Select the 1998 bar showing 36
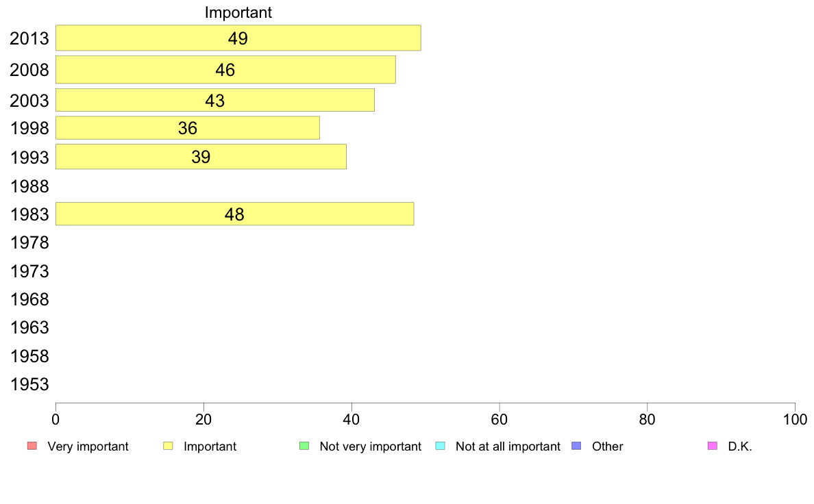The width and height of the screenshot is (814, 504). click(188, 128)
